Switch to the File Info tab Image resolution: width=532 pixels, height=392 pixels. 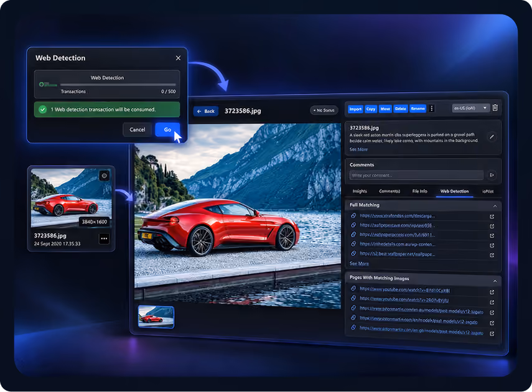pos(420,191)
